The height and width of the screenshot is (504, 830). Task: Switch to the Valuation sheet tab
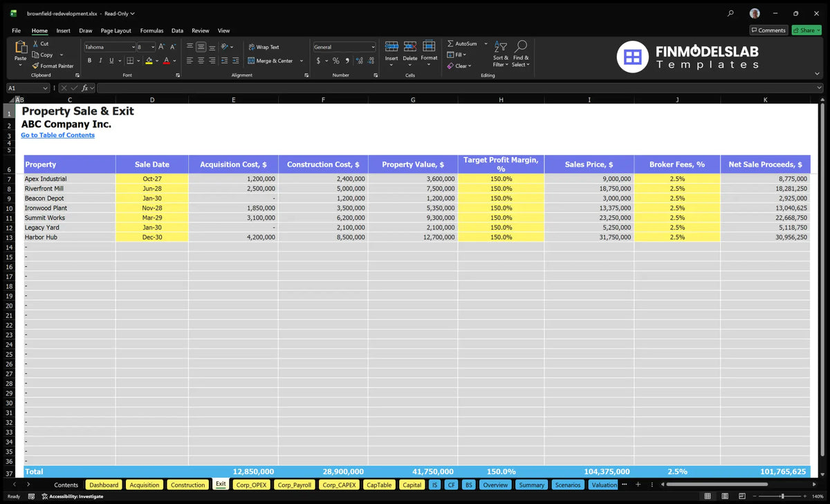pyautogui.click(x=604, y=485)
